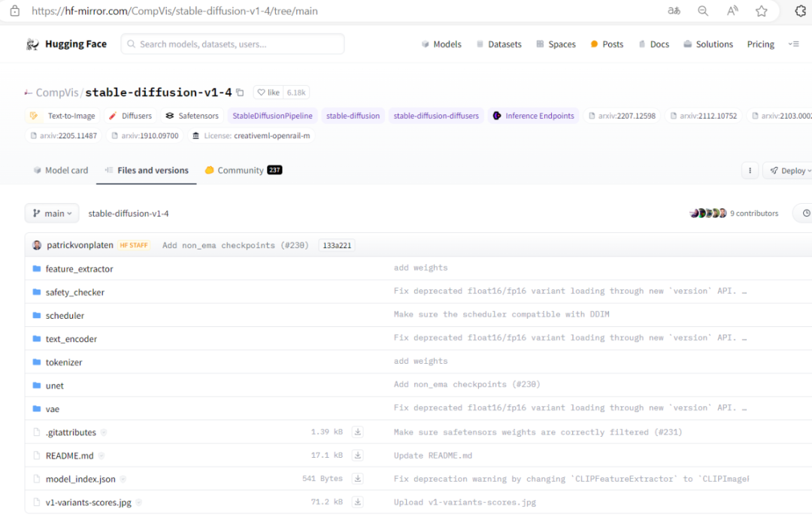Viewport: 812px width, 518px height.
Task: Click the creativeml-openrail-m license tag
Action: coord(252,136)
